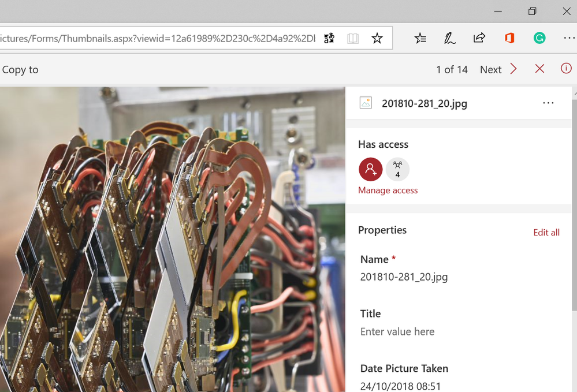Image resolution: width=577 pixels, height=392 pixels.
Task: Click the Name value 201810-281_20.jpg
Action: (x=404, y=277)
